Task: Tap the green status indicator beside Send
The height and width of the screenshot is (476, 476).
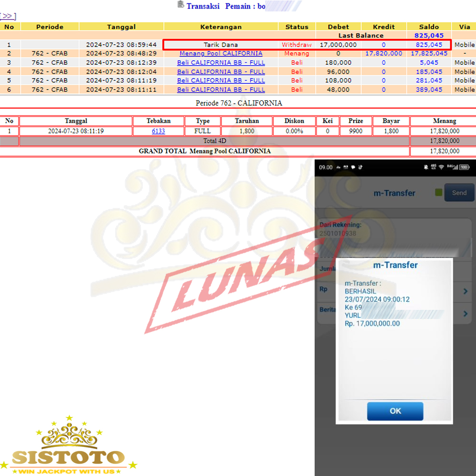Action: 438,193
